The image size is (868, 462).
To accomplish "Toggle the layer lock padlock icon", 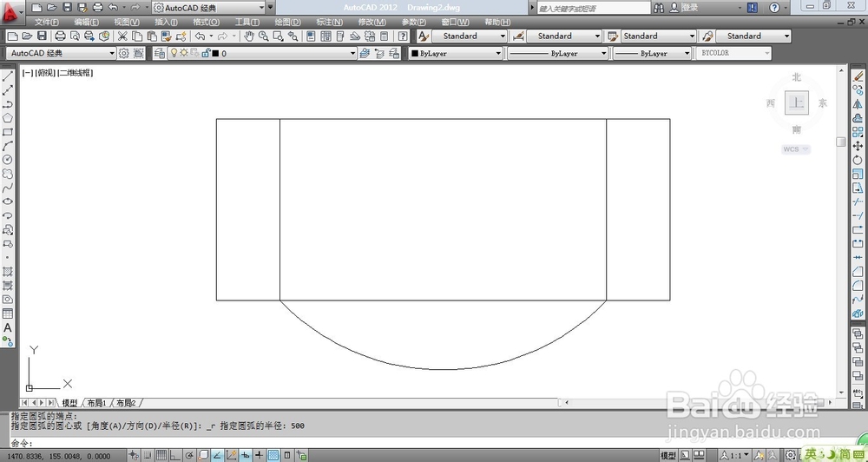I will 206,53.
